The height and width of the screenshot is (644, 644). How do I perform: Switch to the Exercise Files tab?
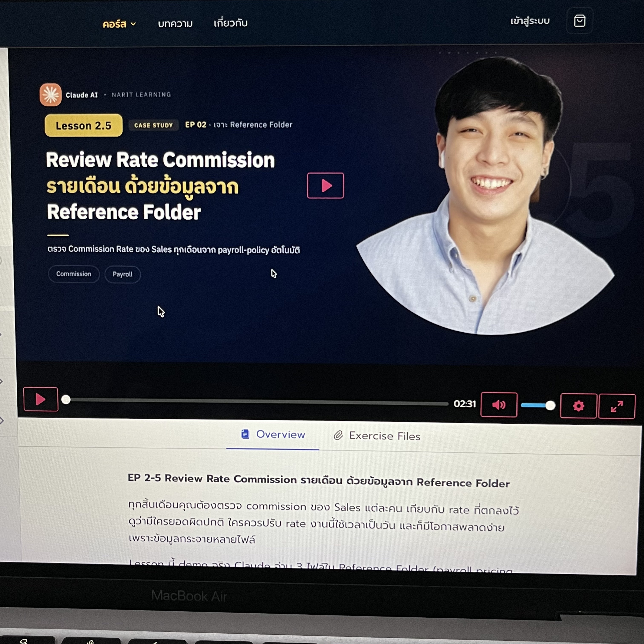377,436
